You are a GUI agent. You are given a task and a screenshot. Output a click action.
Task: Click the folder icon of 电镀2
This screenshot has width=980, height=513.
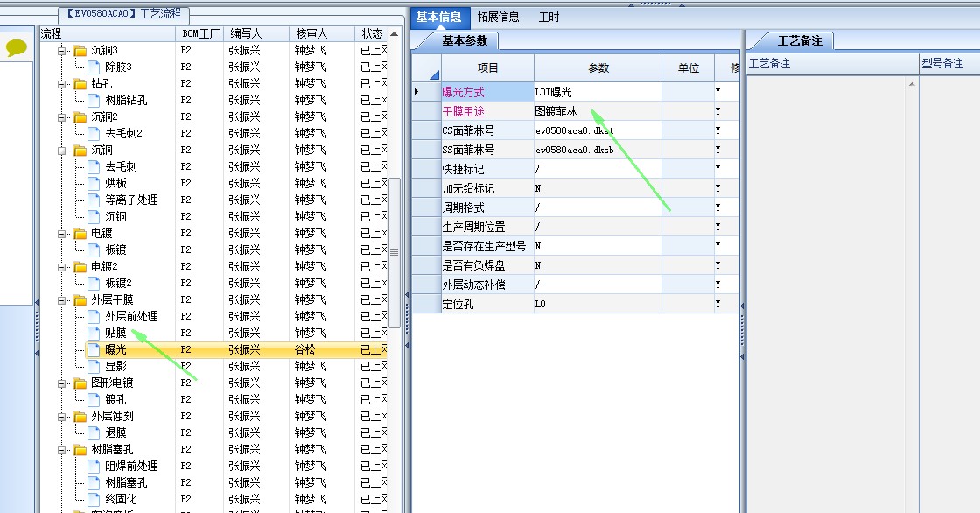tap(80, 266)
